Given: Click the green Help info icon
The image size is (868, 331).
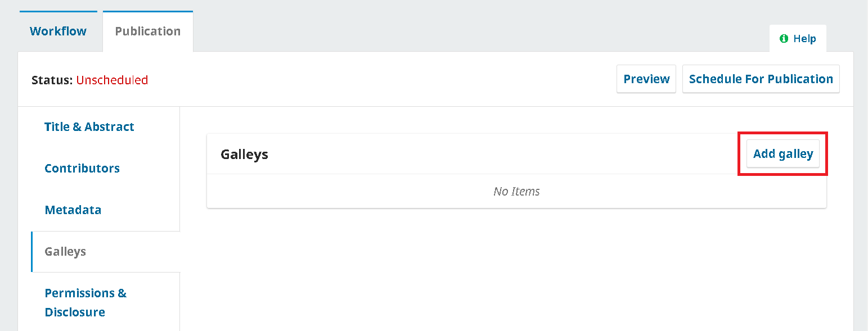Looking at the screenshot, I should point(784,39).
